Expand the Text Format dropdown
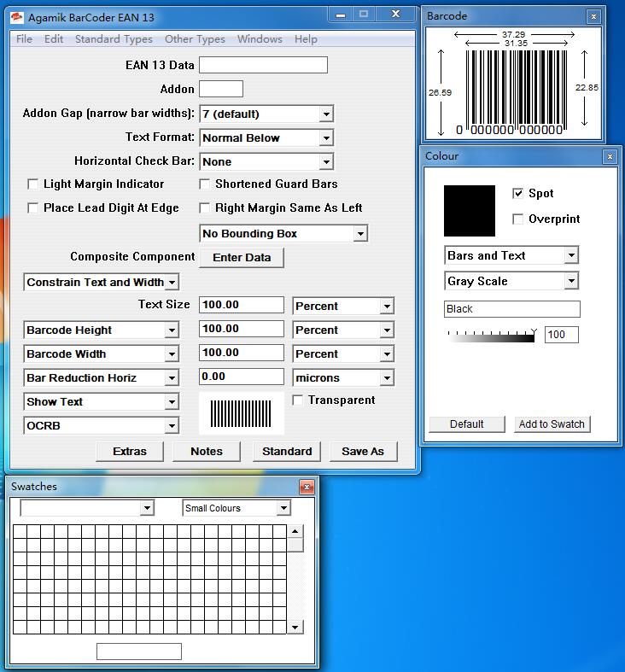 click(x=326, y=138)
